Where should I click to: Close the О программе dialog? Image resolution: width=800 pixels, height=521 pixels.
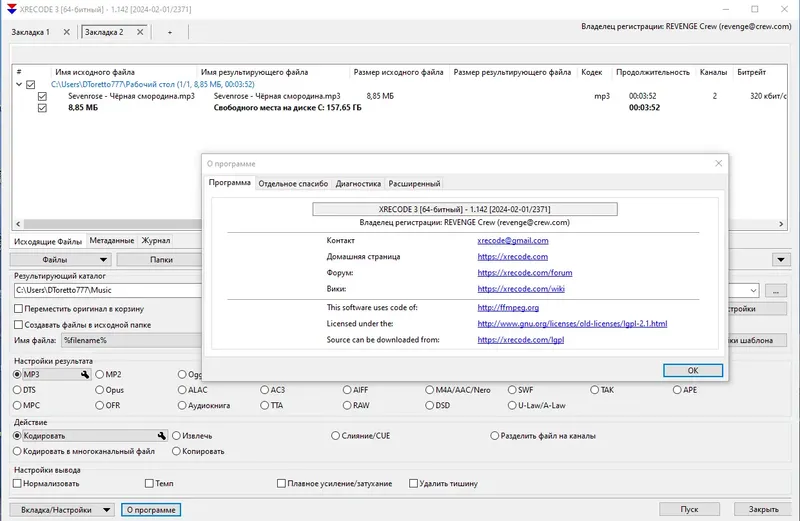(718, 163)
